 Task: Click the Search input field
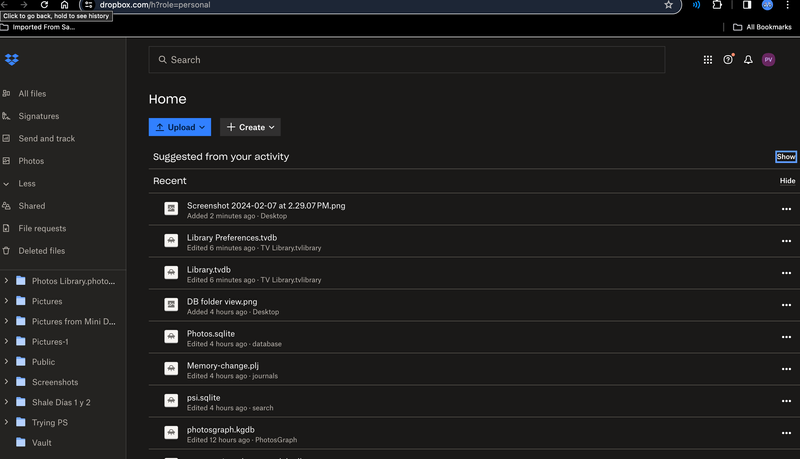407,60
